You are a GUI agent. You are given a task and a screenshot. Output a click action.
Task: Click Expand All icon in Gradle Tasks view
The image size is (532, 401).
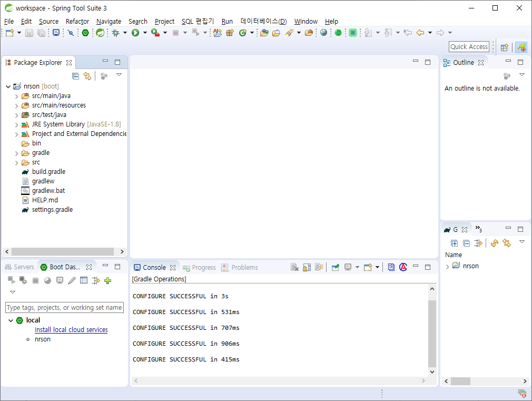tap(454, 243)
